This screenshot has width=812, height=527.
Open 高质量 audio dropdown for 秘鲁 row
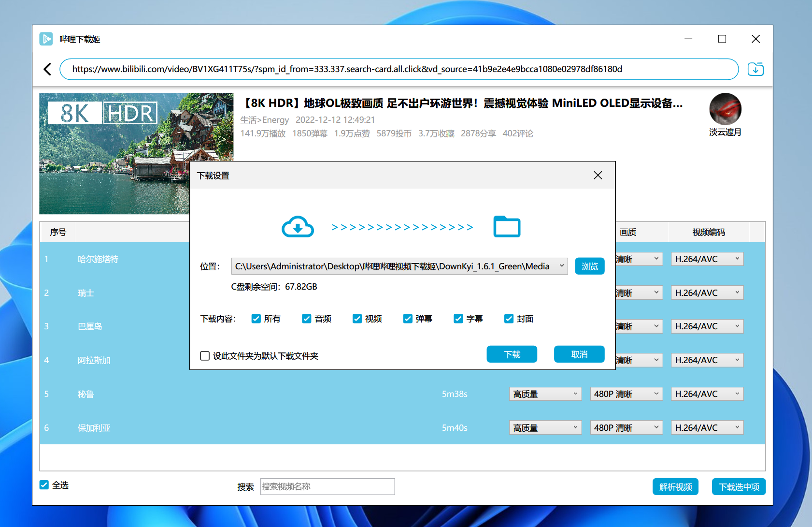(545, 394)
